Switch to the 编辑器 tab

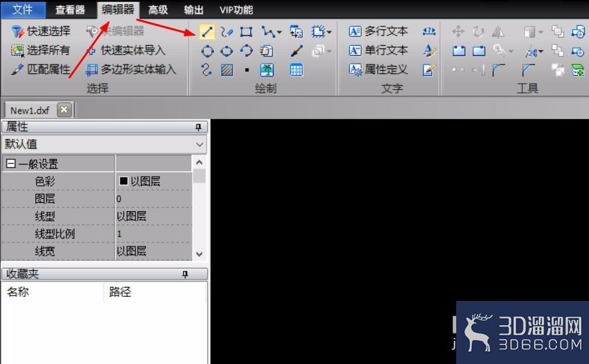coord(118,9)
